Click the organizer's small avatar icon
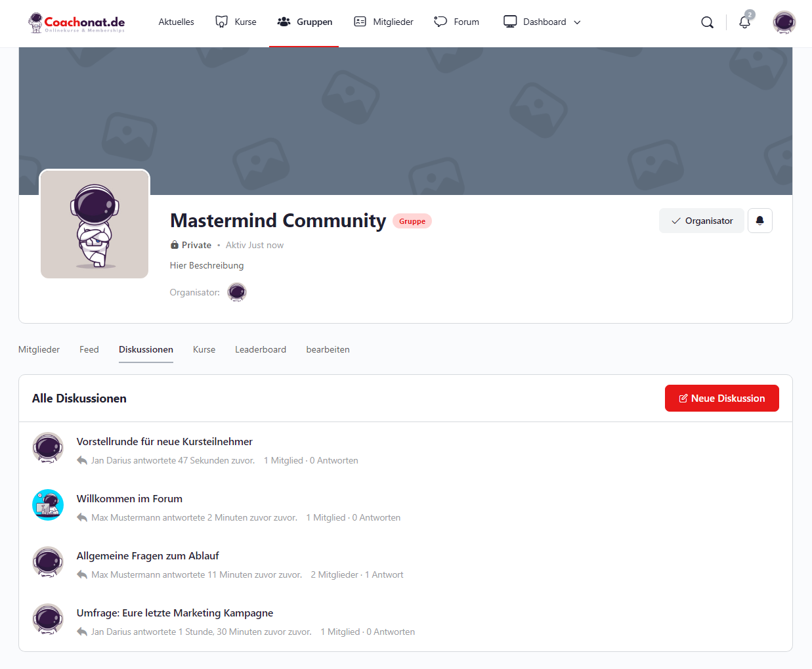Image resolution: width=812 pixels, height=669 pixels. pos(237,292)
